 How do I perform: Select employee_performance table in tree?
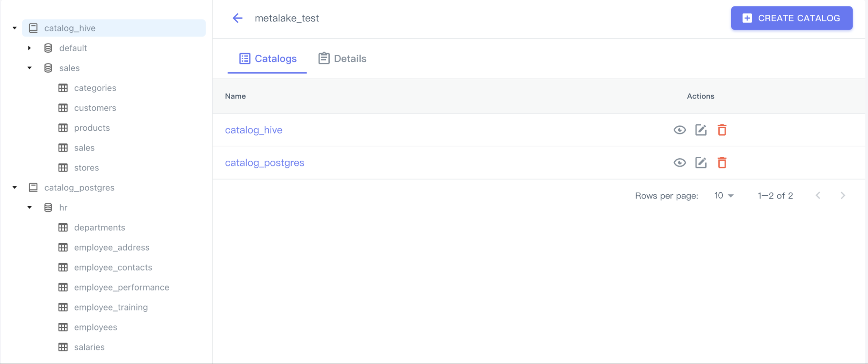(x=121, y=287)
